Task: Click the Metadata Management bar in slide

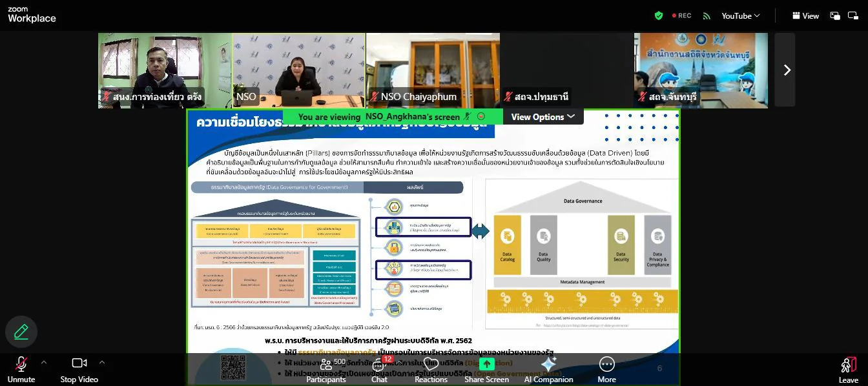Action: (x=583, y=282)
